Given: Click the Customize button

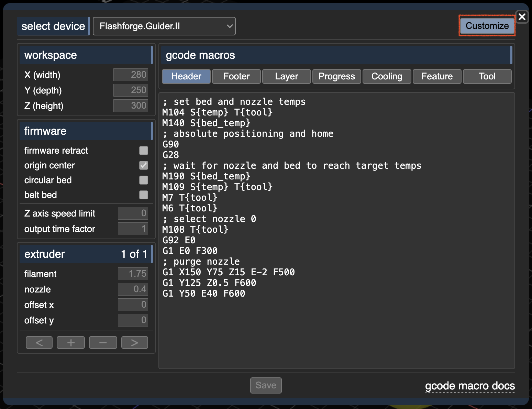Looking at the screenshot, I should click(x=487, y=26).
